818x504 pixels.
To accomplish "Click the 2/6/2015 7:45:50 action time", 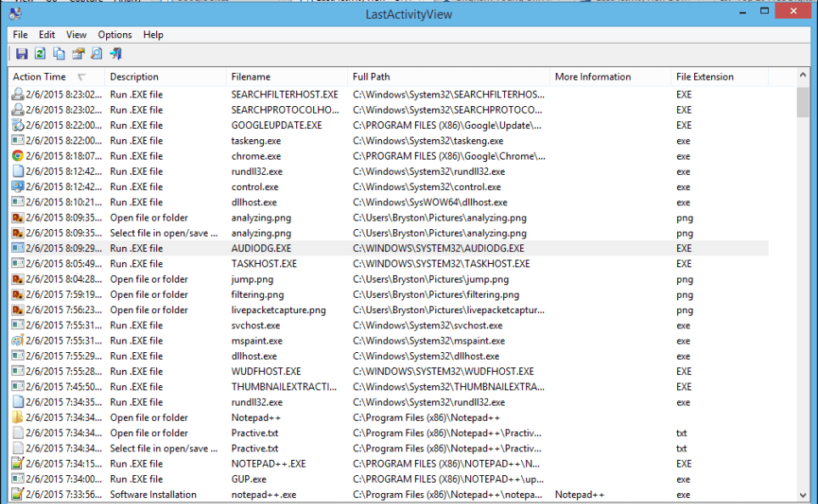I will tap(64, 387).
